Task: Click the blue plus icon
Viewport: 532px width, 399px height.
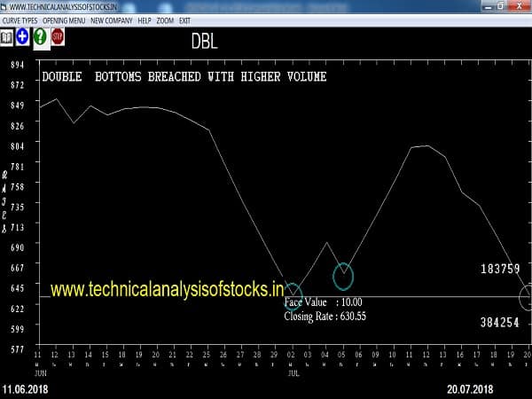Action: [23, 37]
